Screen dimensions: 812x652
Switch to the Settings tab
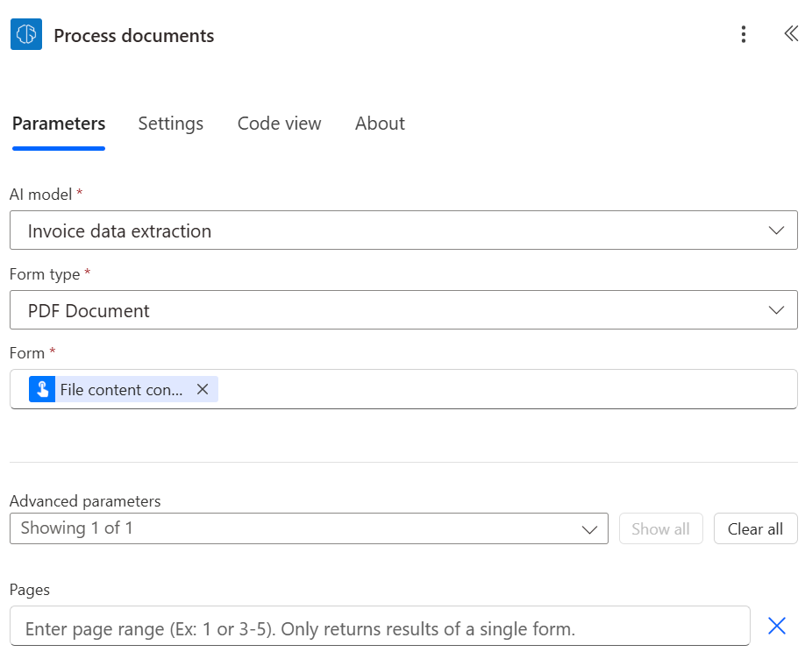pos(170,124)
